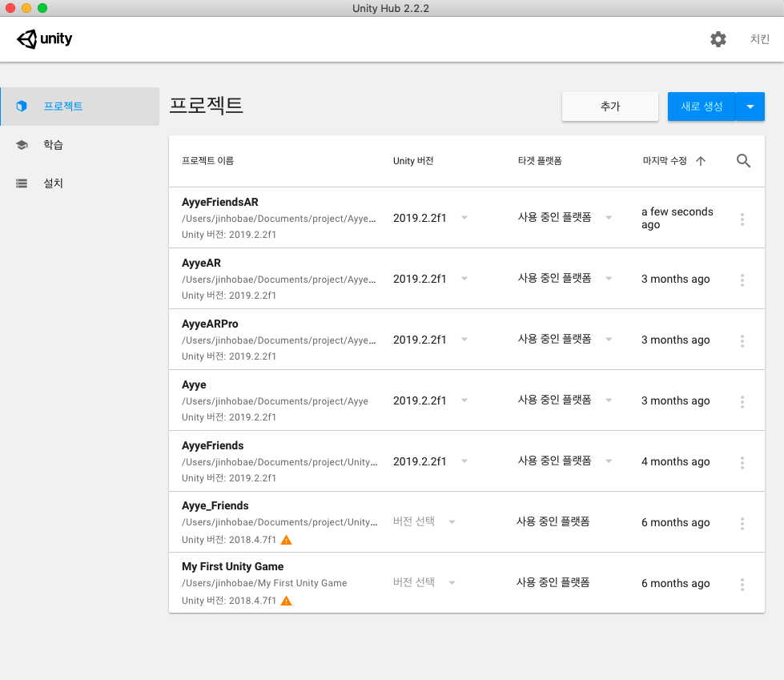Open the AyyeFriendsAR project
Viewport: 784px width, 680px height.
[x=467, y=218]
